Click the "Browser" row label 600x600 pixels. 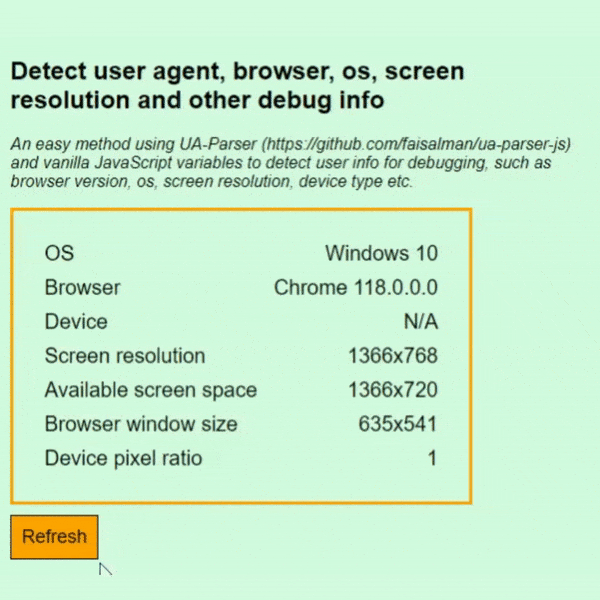tap(83, 287)
